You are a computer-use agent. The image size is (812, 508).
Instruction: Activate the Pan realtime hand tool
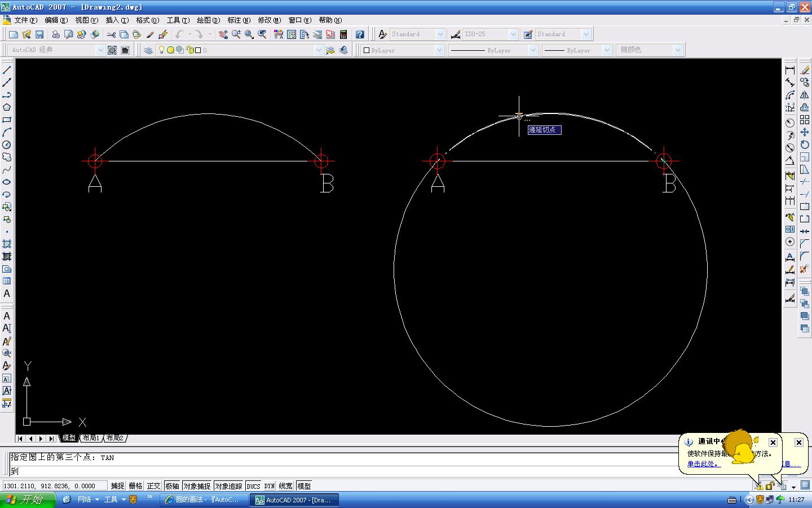click(x=223, y=34)
